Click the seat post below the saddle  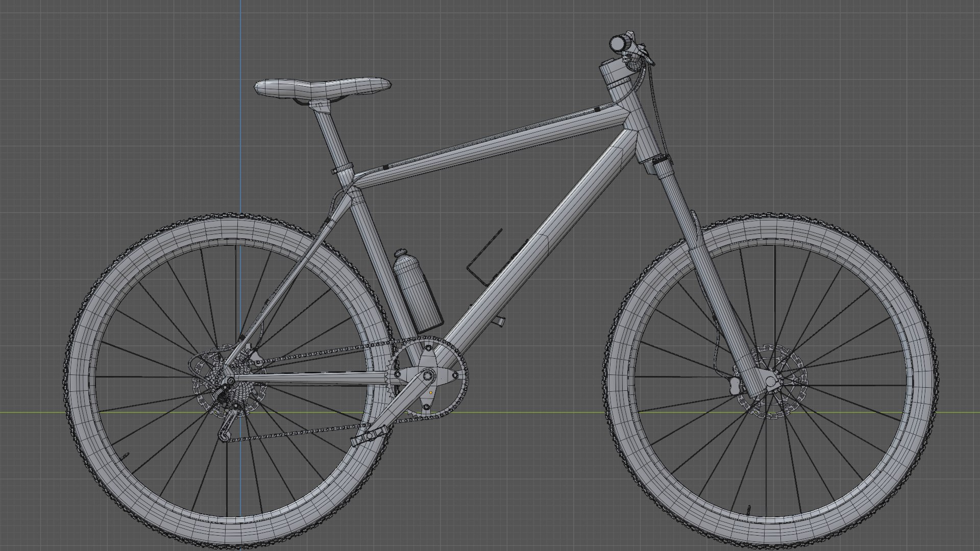pyautogui.click(x=333, y=138)
